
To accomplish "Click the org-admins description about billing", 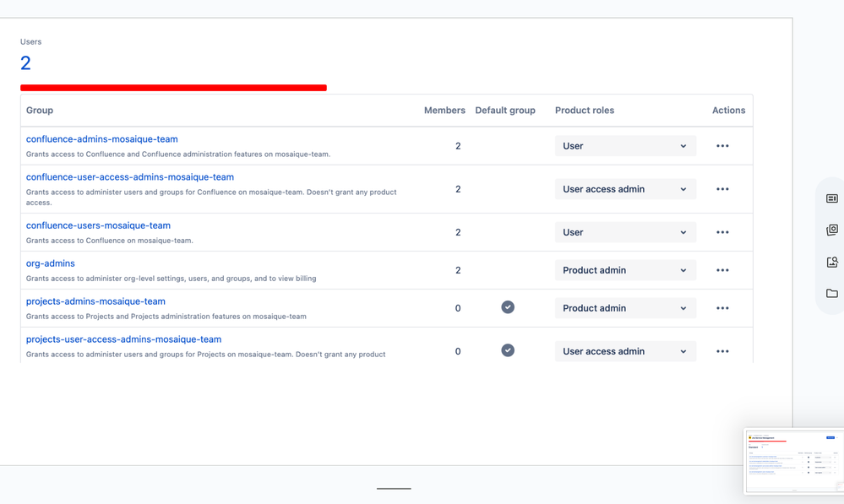I will point(171,278).
